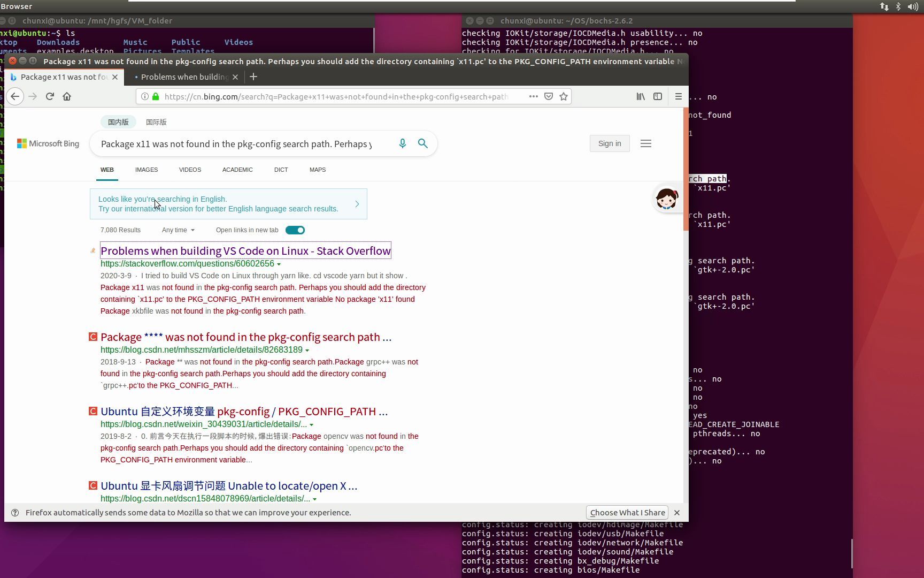Open Firefox hamburger menu
The height and width of the screenshot is (578, 924).
[x=679, y=97]
